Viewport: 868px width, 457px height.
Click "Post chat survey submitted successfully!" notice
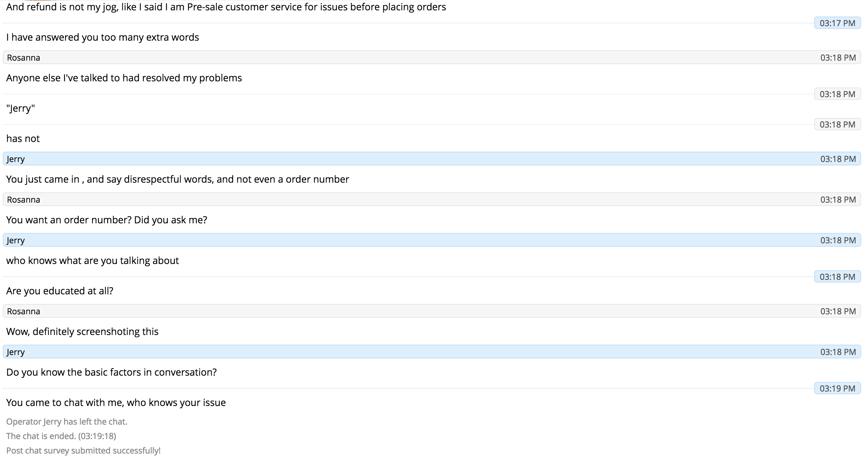(83, 450)
